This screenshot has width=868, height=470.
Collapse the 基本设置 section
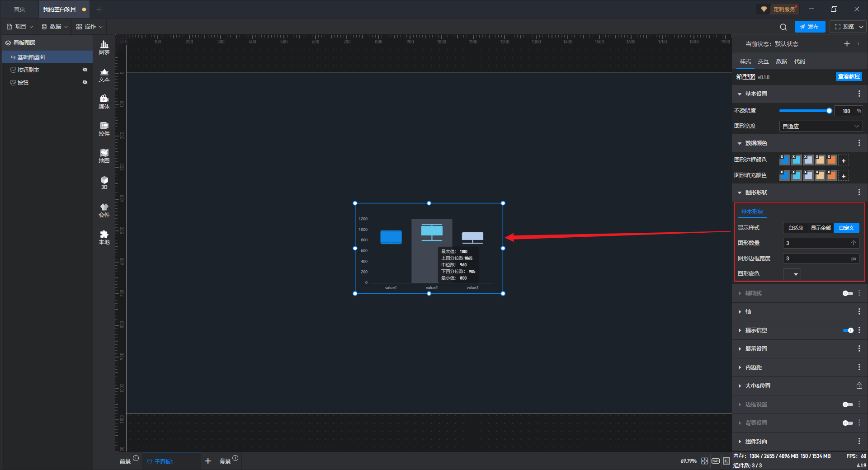click(x=740, y=94)
